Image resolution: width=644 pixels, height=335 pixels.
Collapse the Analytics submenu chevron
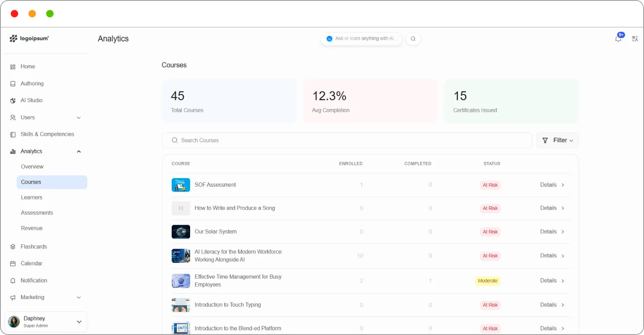pyautogui.click(x=79, y=151)
